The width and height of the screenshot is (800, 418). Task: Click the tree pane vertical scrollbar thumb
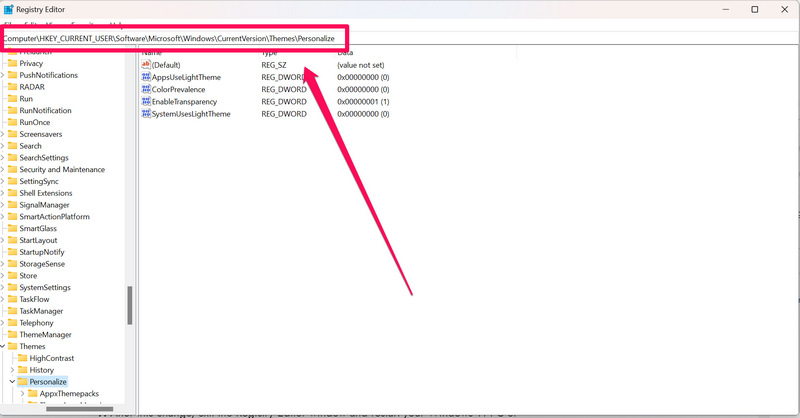[130, 305]
